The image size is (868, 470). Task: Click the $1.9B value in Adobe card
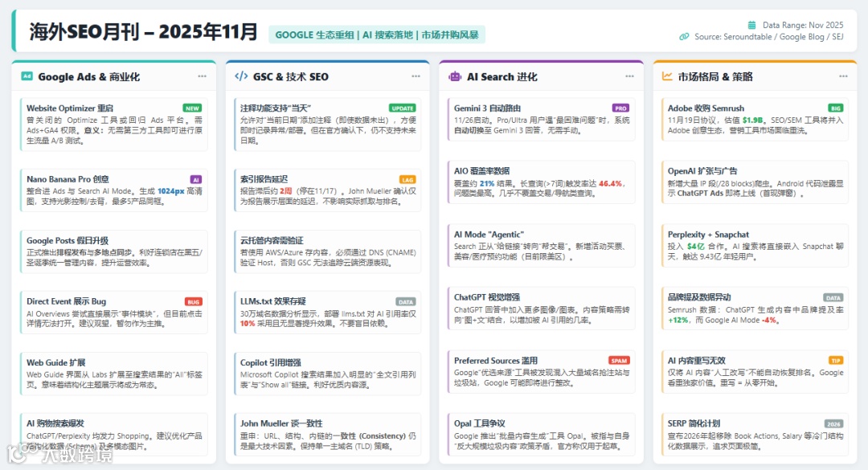pos(753,121)
